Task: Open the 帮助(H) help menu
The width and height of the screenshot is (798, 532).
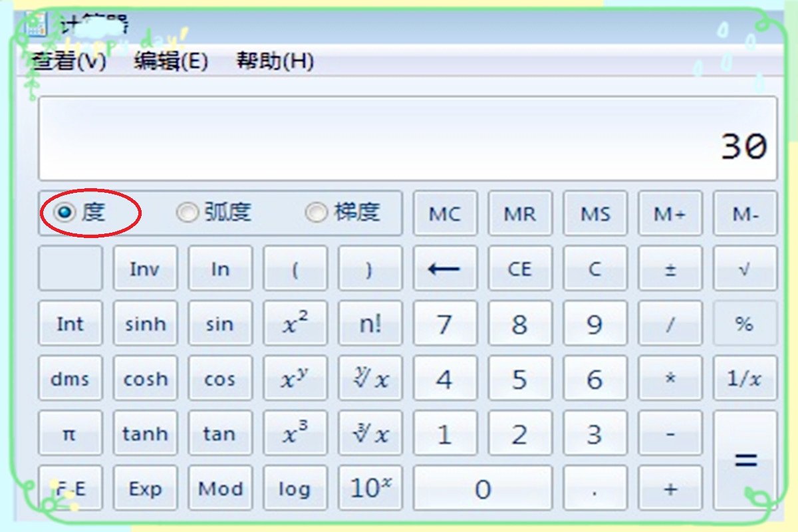Action: [x=274, y=61]
